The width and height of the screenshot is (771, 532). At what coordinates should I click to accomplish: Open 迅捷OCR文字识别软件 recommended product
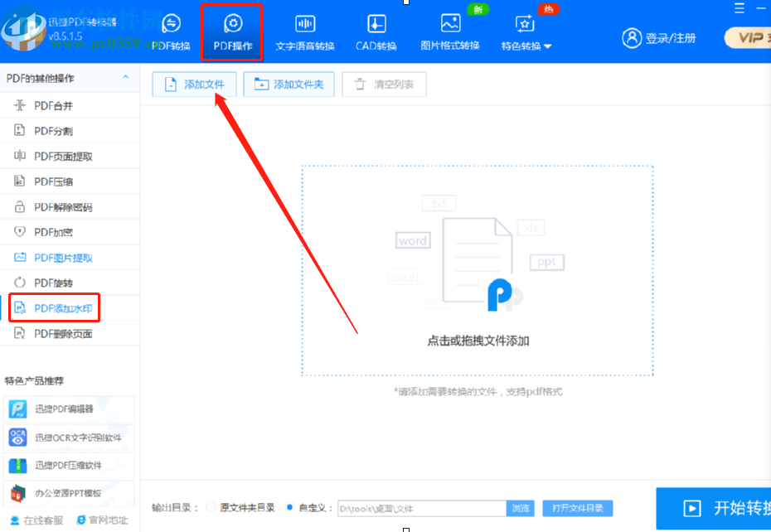69,437
